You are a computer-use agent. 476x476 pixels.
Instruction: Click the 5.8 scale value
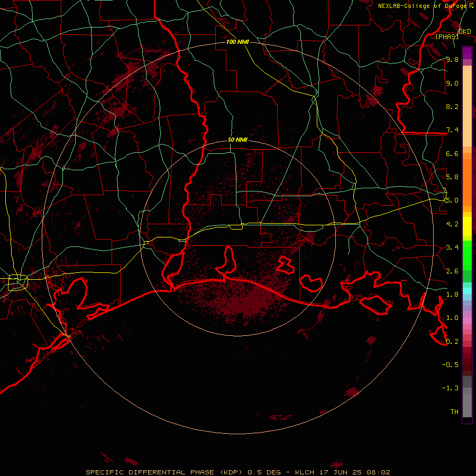pos(452,177)
